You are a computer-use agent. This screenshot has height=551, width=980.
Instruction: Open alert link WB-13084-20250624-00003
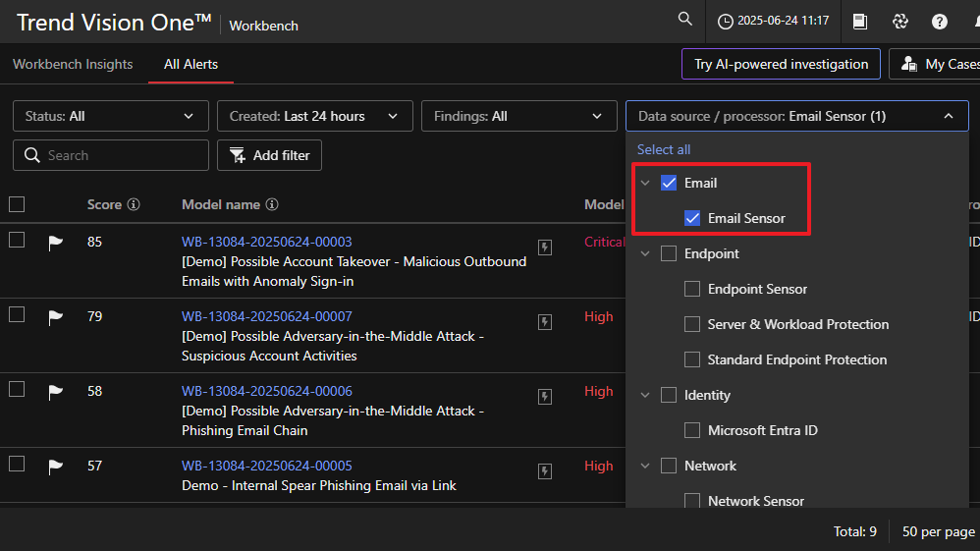[x=266, y=242]
